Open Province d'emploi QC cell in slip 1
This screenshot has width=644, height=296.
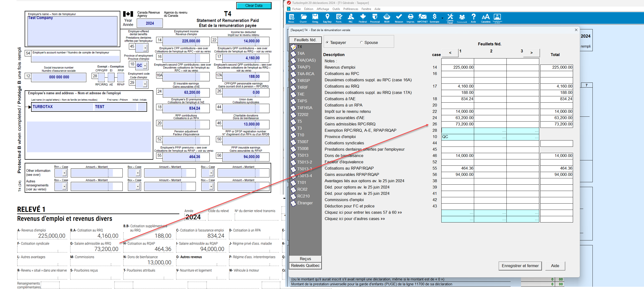(458, 137)
